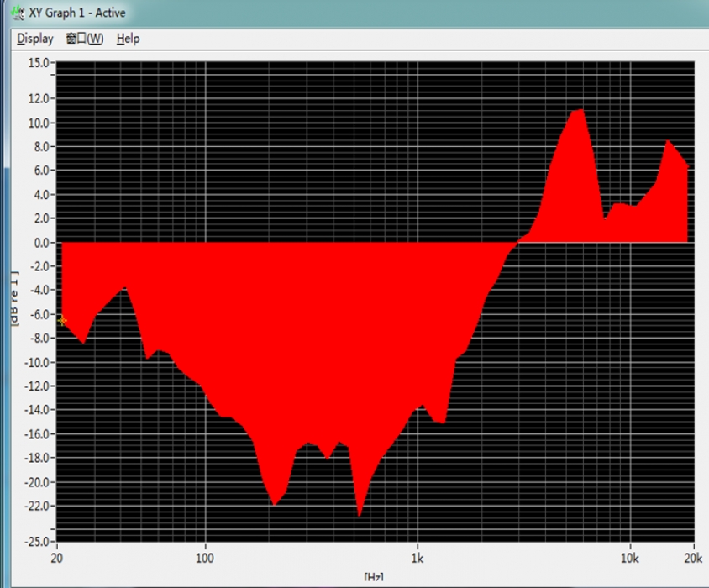The height and width of the screenshot is (588, 709).
Task: Click the 11 dB peak of the red curve
Action: (578, 111)
